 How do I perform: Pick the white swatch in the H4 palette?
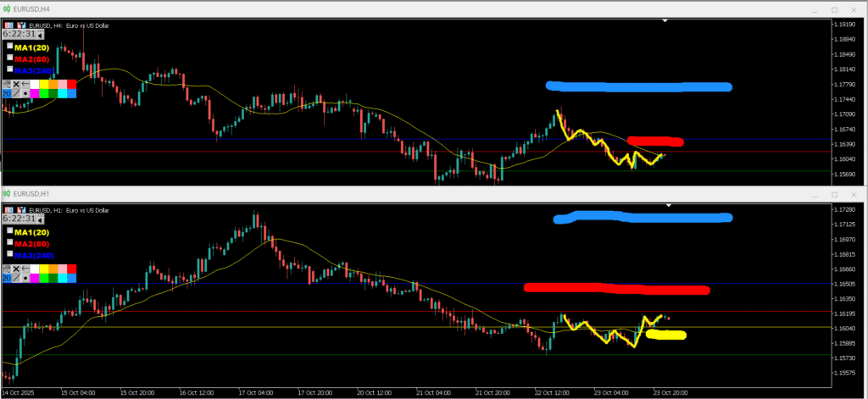point(34,84)
